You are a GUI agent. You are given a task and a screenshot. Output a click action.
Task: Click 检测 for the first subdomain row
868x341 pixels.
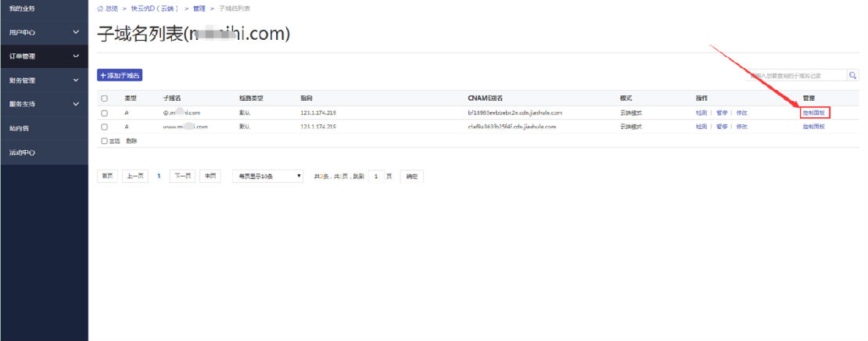click(701, 113)
